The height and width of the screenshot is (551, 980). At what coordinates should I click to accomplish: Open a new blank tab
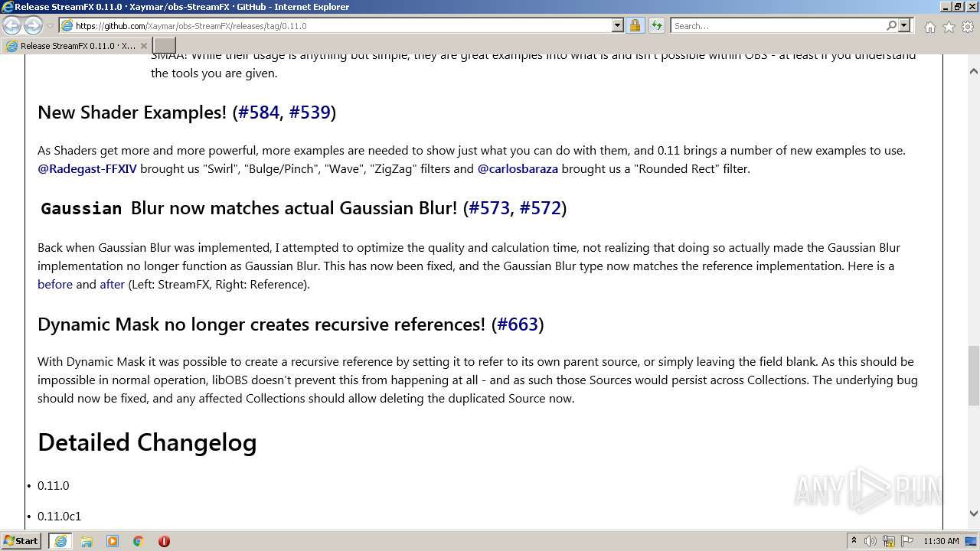click(165, 46)
